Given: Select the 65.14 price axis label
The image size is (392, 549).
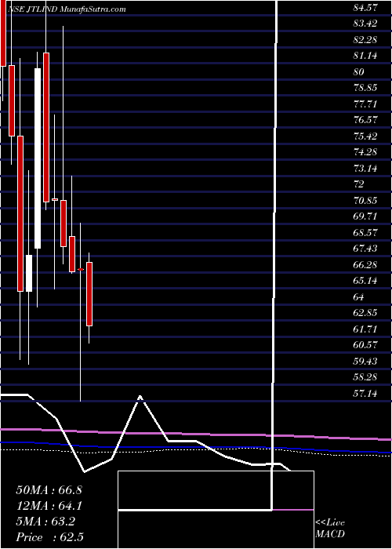Looking at the screenshot, I should (365, 281).
